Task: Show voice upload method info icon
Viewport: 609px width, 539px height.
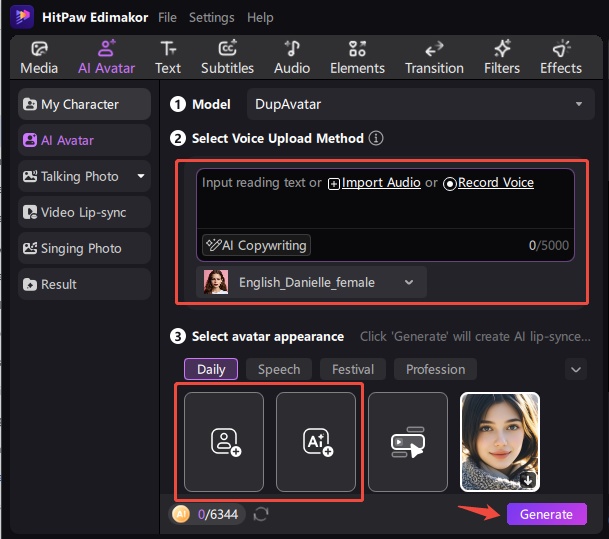Action: 376,138
